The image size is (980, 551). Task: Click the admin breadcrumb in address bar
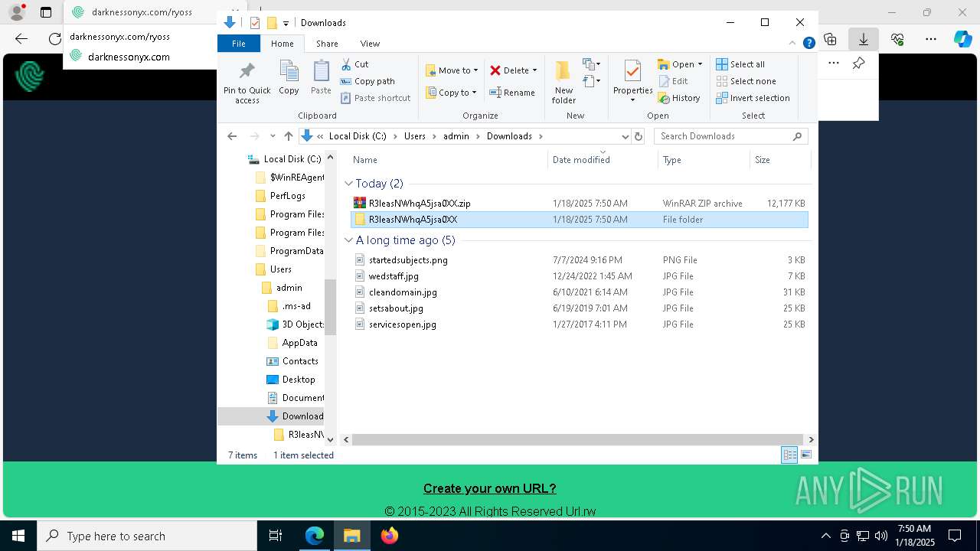pos(456,136)
